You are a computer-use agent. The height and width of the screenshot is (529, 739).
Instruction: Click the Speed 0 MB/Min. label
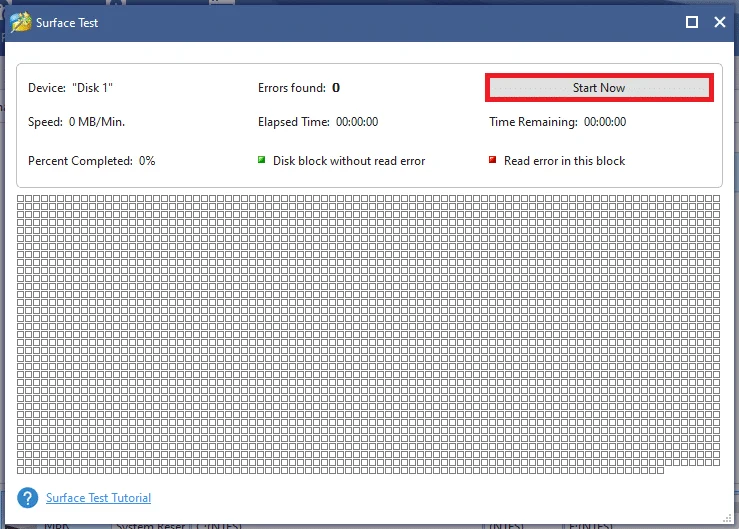pos(76,122)
